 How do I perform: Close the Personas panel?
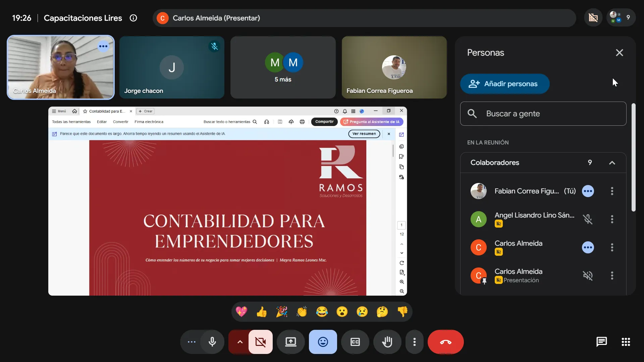(620, 53)
